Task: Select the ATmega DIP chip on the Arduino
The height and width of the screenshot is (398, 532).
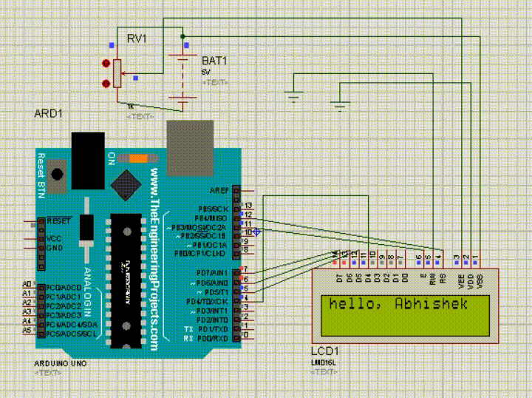Action: tap(126, 281)
